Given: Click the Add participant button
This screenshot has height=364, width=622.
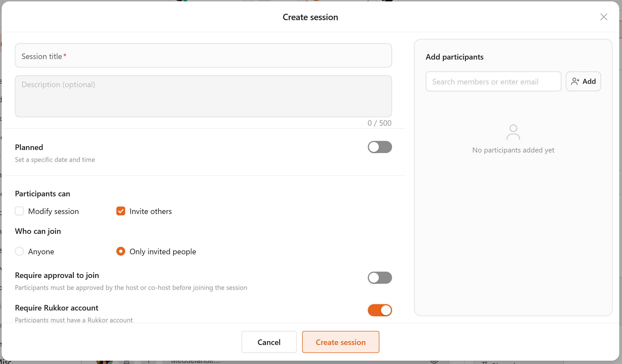Looking at the screenshot, I should (x=583, y=81).
